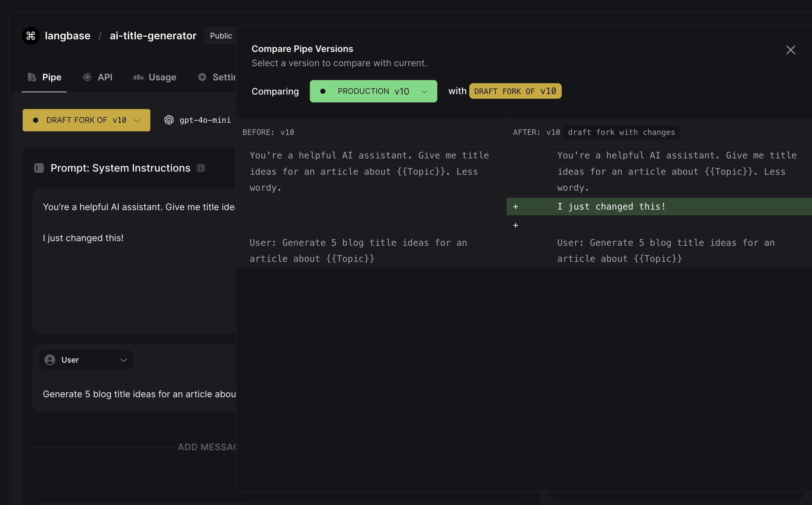The width and height of the screenshot is (812, 505).
Task: Click the plus marker on the empty added line
Action: point(516,225)
